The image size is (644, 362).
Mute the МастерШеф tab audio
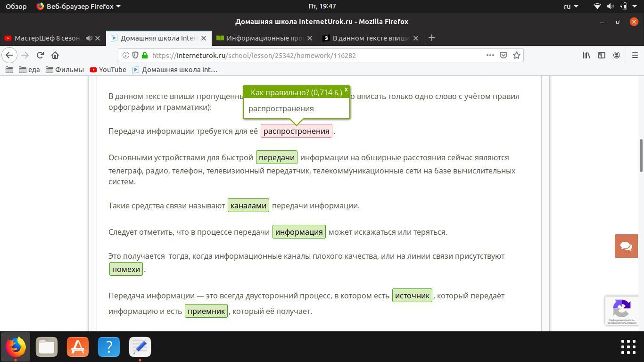pyautogui.click(x=89, y=38)
